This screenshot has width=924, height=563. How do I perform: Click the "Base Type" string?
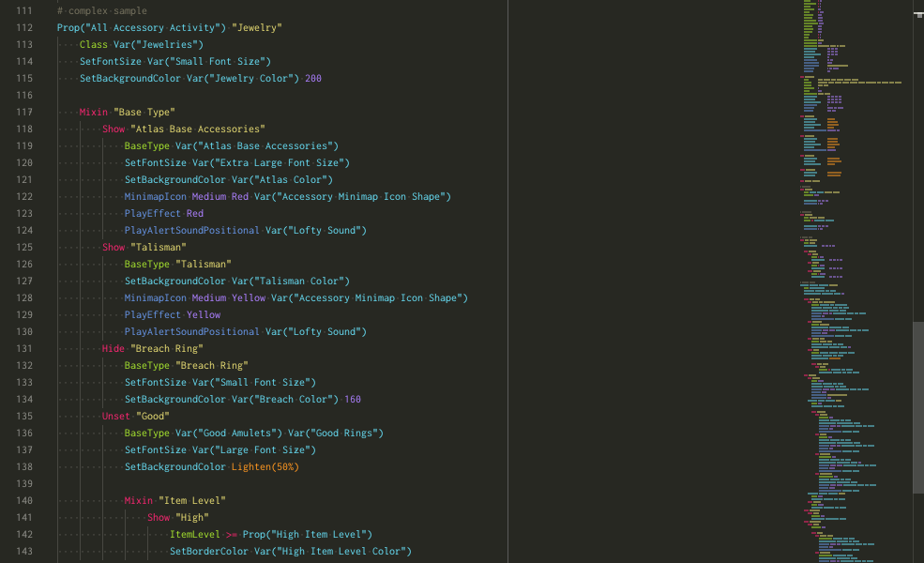(x=144, y=112)
